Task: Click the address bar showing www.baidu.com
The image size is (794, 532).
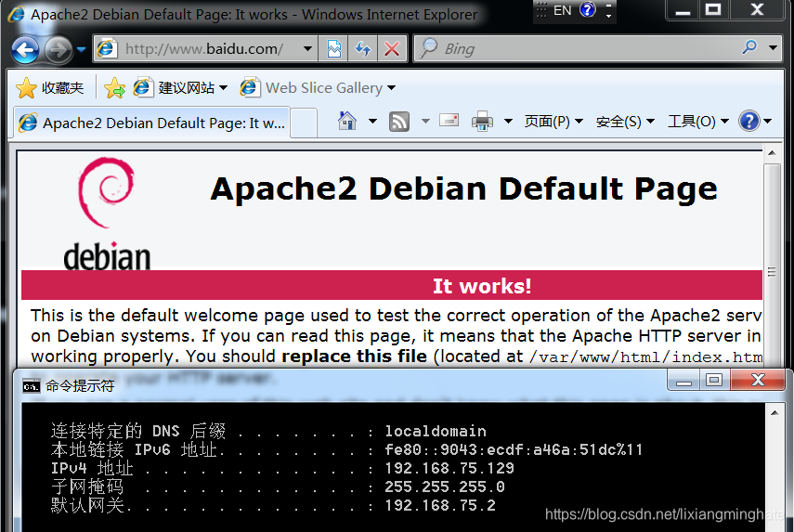Action: (203, 48)
